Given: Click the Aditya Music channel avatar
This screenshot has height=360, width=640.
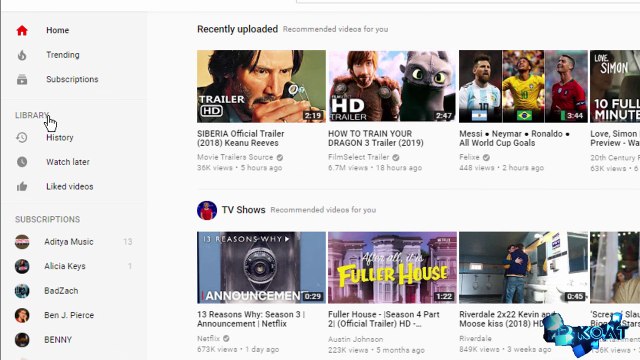Looking at the screenshot, I should [22, 242].
